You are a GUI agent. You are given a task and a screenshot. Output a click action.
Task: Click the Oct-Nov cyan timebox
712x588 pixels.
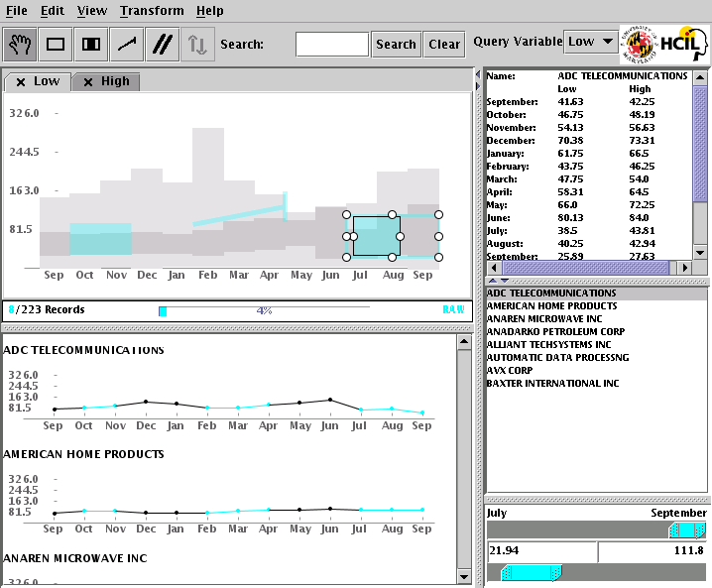pyautogui.click(x=100, y=239)
